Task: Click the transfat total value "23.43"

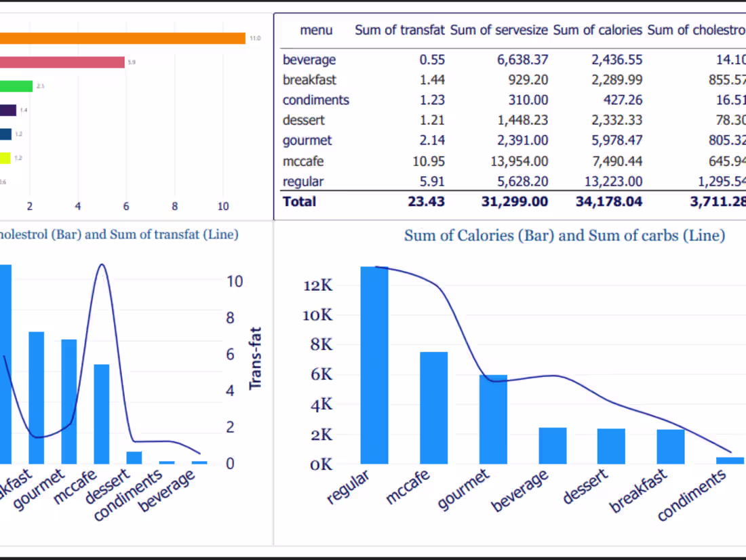Action: (x=427, y=202)
